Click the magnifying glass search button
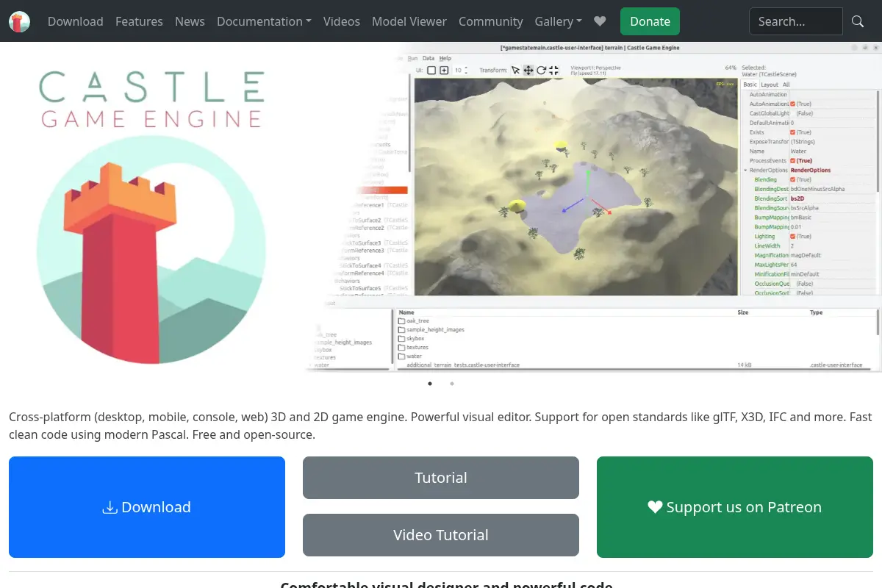Viewport: 882px width, 588px height. pos(858,21)
